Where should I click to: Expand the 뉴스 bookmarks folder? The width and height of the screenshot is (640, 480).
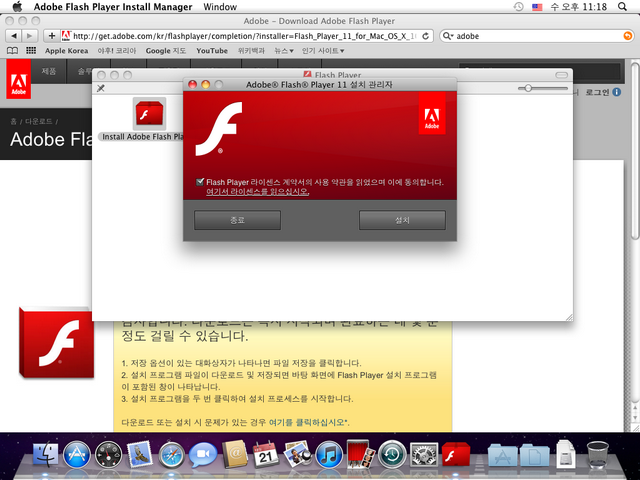point(284,51)
